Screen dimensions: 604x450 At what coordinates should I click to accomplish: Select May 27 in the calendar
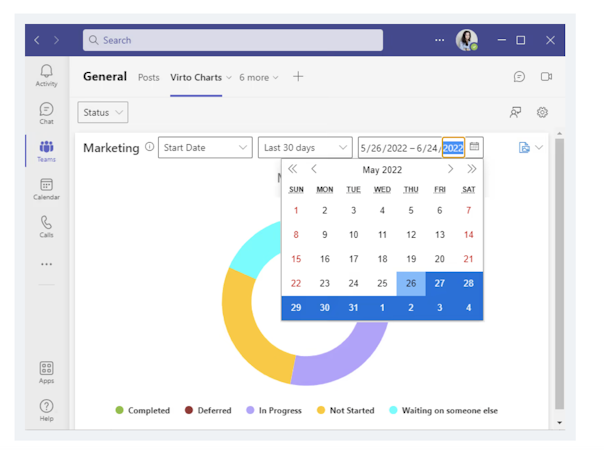pyautogui.click(x=440, y=284)
